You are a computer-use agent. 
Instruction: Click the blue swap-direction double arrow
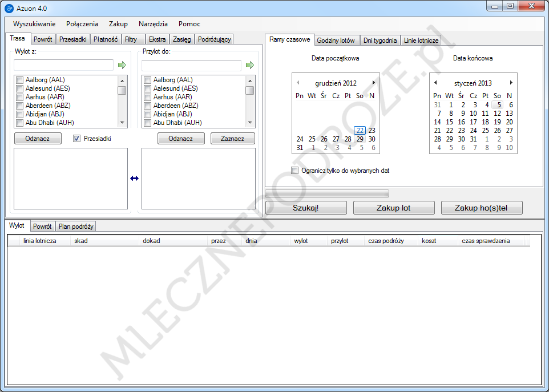click(x=135, y=179)
